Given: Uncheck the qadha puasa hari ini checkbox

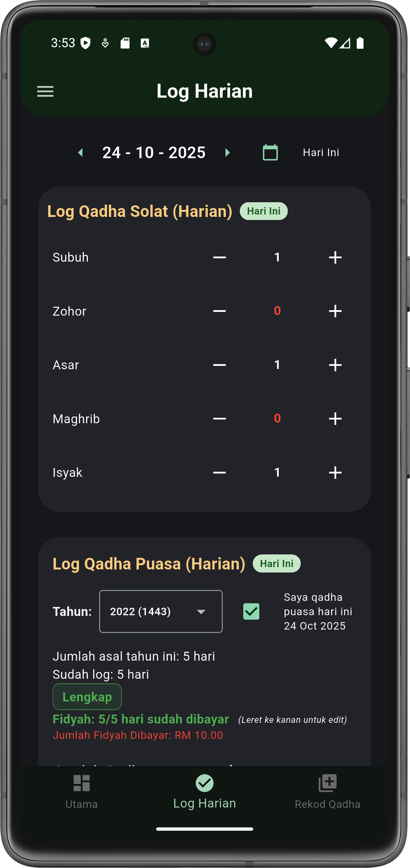Looking at the screenshot, I should 251,611.
